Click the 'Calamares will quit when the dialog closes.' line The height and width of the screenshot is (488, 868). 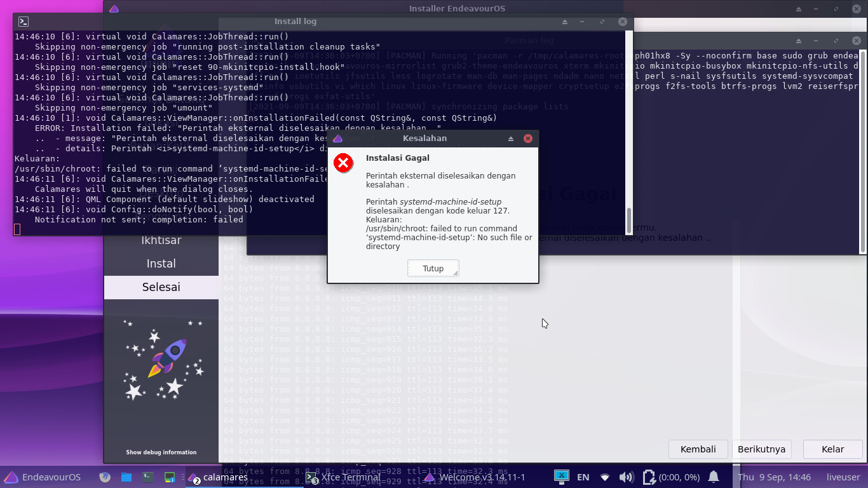point(144,189)
